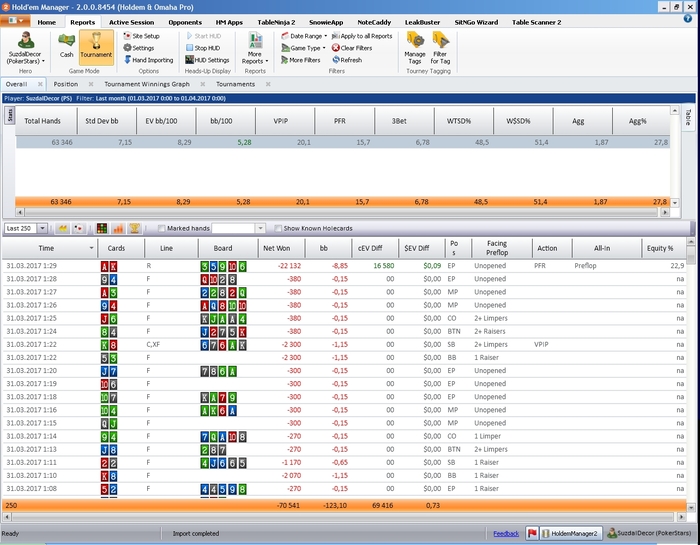The width and height of the screenshot is (700, 545).
Task: Select the 31.03.2017 1:29 hand row
Action: pos(344,266)
